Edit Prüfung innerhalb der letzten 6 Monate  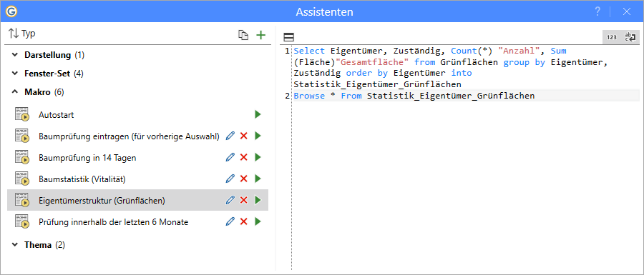(230, 221)
